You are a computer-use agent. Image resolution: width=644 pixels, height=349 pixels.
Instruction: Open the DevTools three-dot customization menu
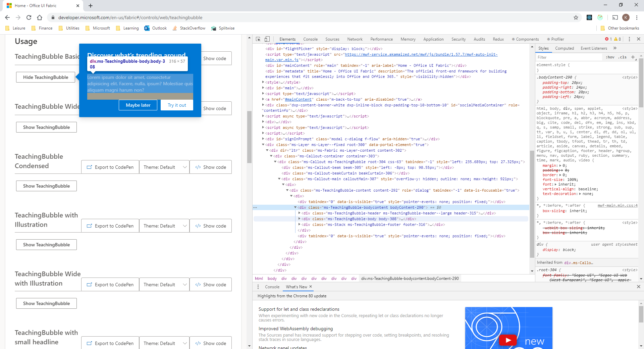629,39
